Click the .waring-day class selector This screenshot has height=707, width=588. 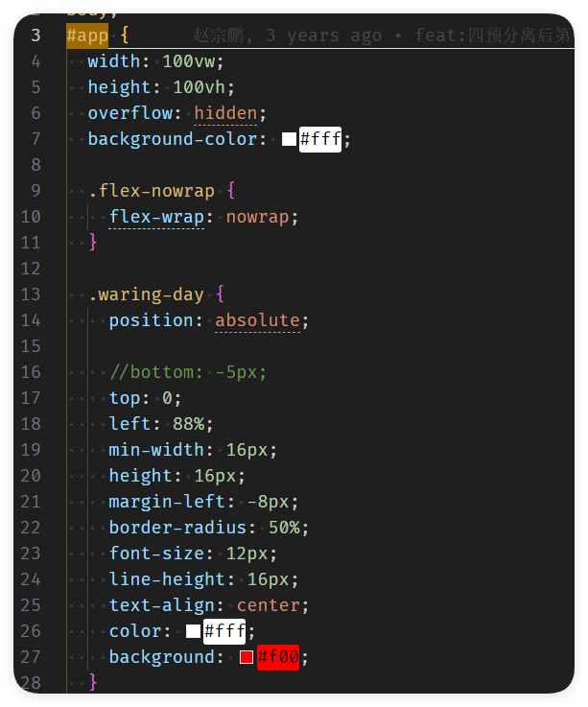[x=146, y=295]
